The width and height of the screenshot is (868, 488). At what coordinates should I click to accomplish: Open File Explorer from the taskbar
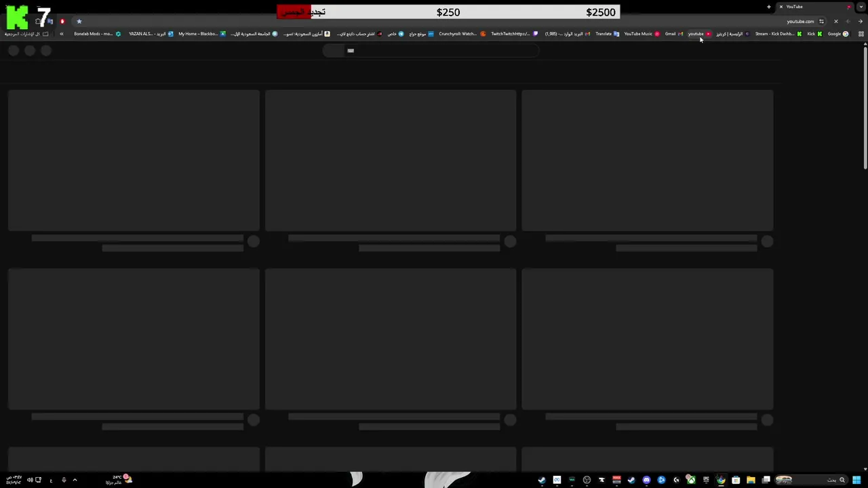(751, 480)
